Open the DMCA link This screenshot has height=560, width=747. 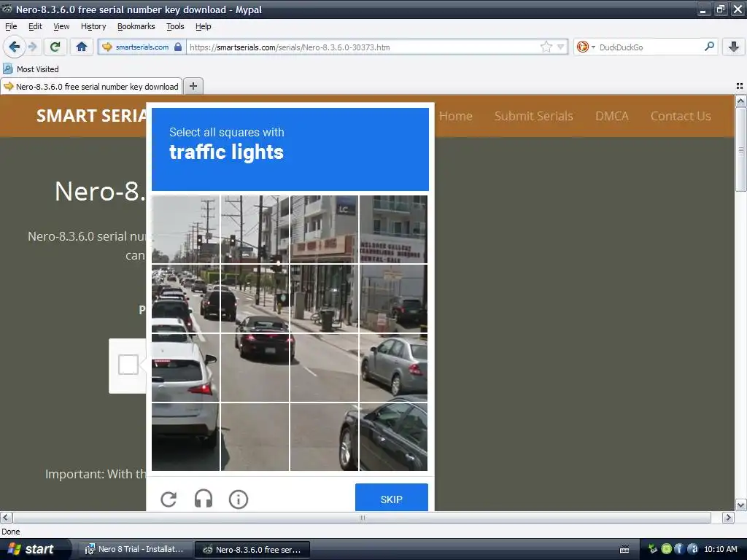(612, 116)
